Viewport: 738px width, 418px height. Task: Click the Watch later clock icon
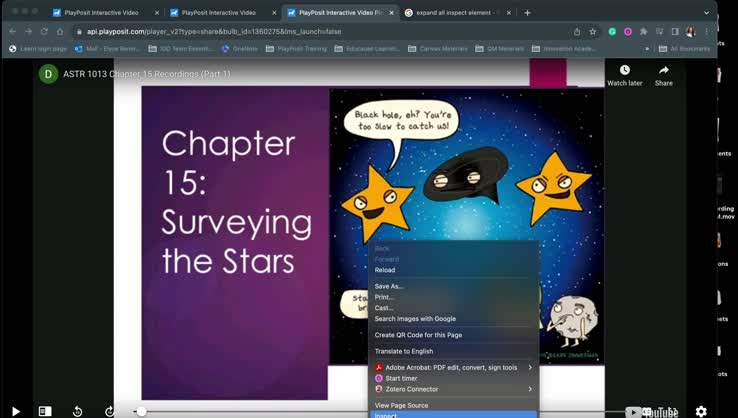624,71
